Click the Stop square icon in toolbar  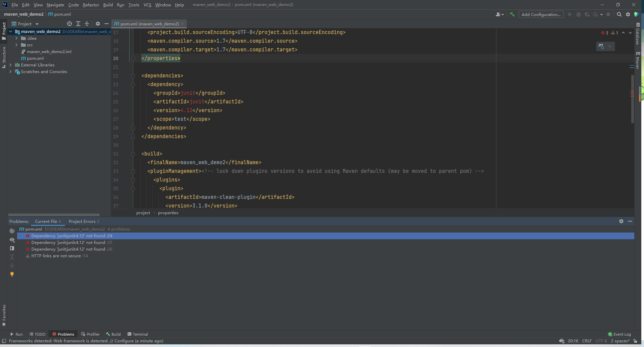tap(608, 14)
